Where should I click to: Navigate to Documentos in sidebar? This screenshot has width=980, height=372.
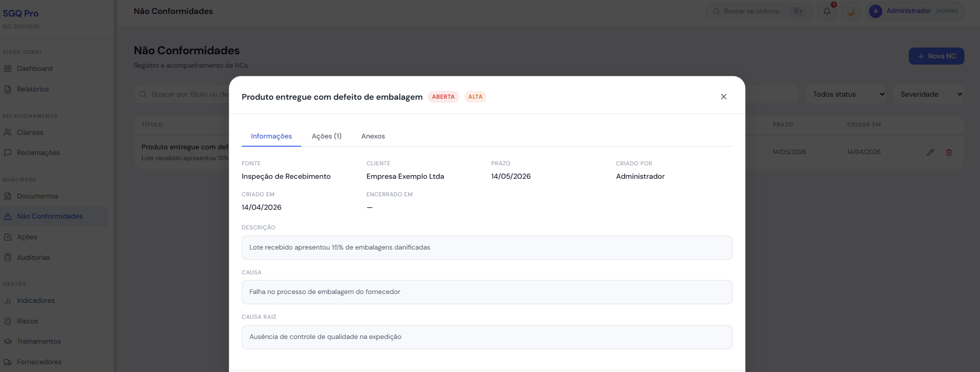(x=37, y=196)
